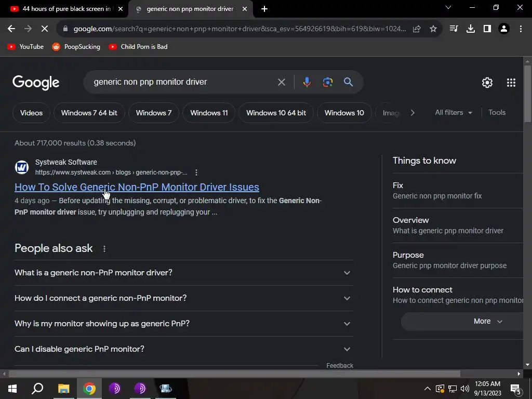Bookmark this page with the star icon
532x399 pixels.
point(433,29)
